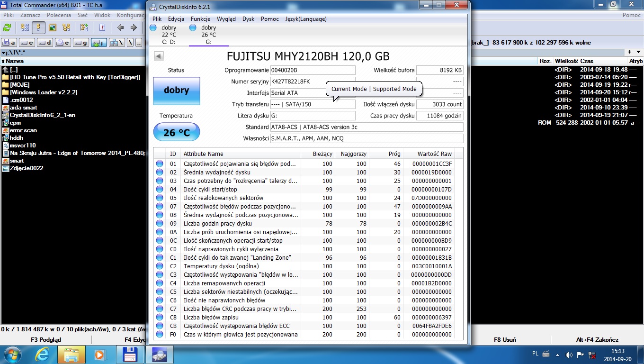644x364 pixels.
Task: Click the blue status orb for attribute C5
Action: [x=160, y=292]
